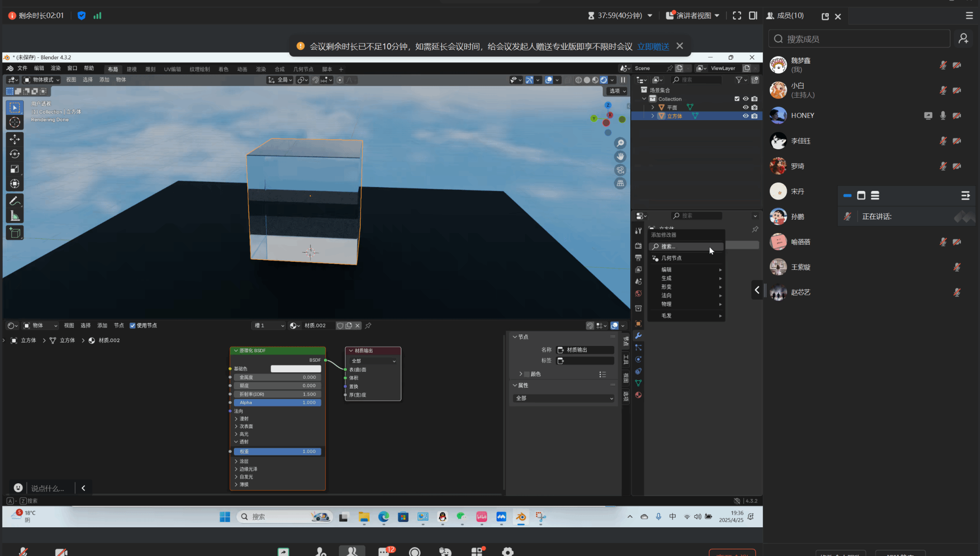The width and height of the screenshot is (980, 556).
Task: Choose the Add Cube tool icon
Action: 15,233
